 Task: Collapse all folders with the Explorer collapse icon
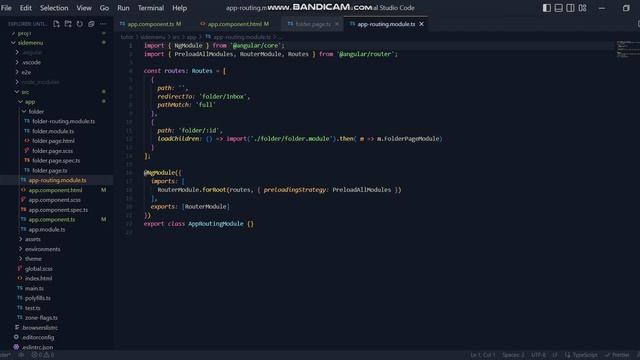[91, 24]
